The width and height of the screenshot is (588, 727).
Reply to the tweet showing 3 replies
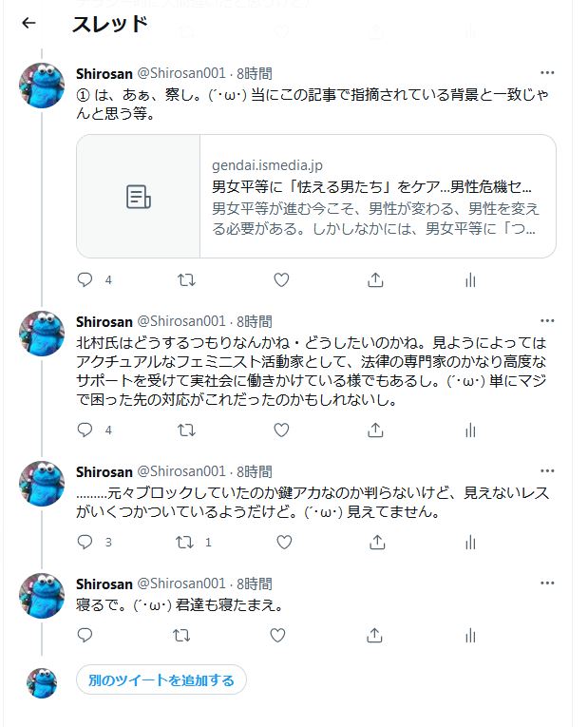(85, 542)
